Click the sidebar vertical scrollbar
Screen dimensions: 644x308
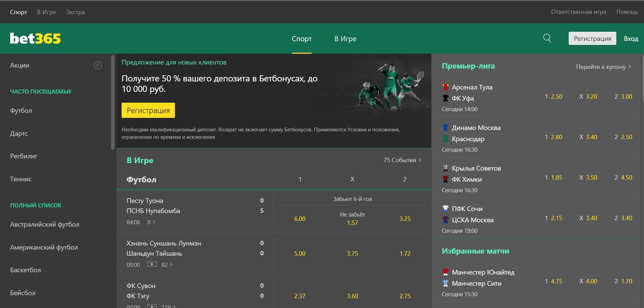(113, 102)
